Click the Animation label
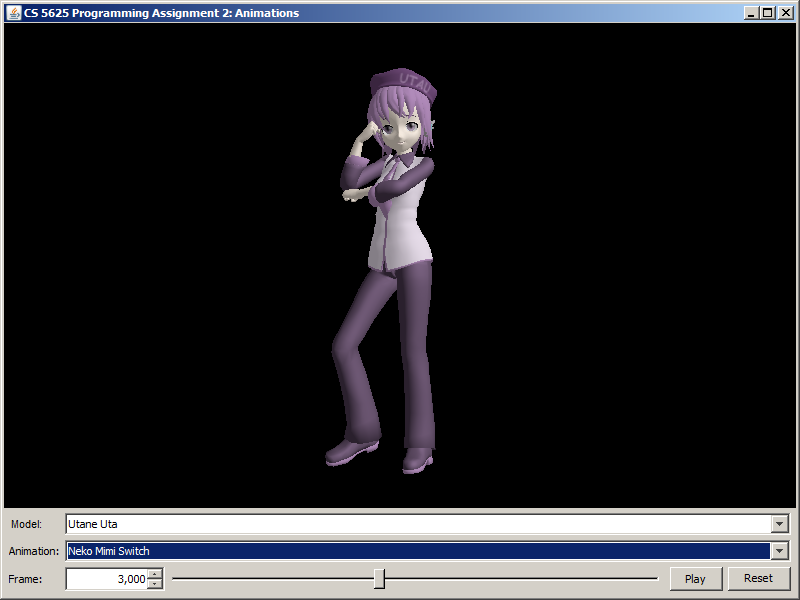800x600 pixels. tap(34, 551)
